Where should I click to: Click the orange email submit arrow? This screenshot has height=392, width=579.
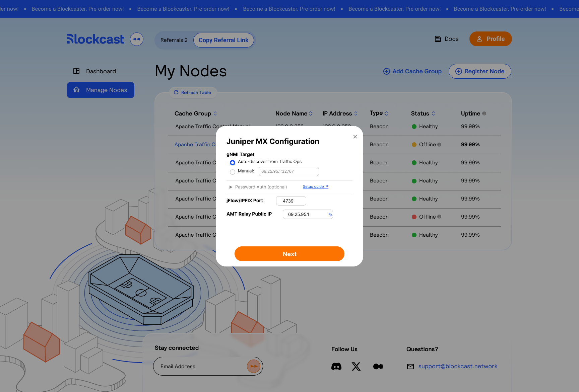254,366
